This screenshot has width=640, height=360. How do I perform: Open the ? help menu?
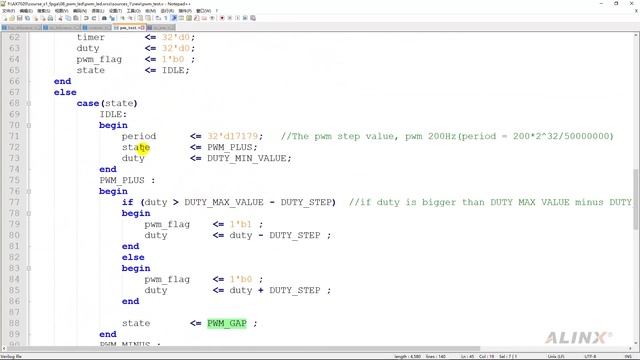point(217,11)
